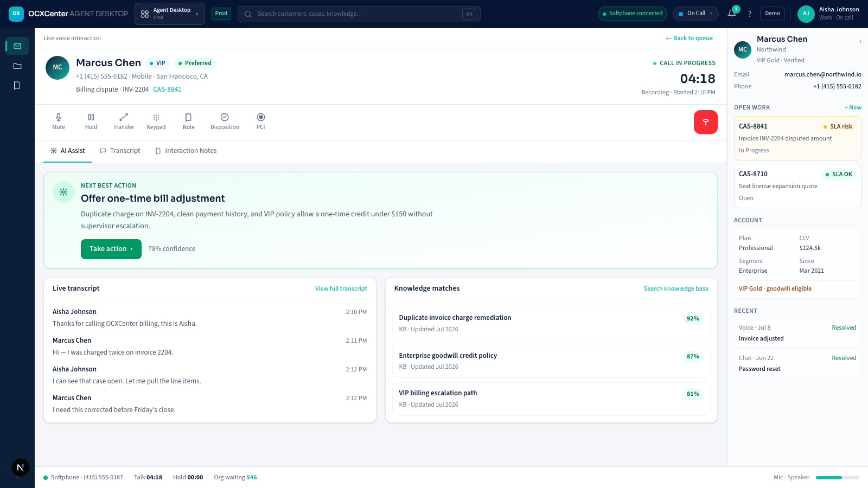Screen dimensions: 868x488
Task: Click the Org waiting 546 status
Action: (x=235, y=478)
